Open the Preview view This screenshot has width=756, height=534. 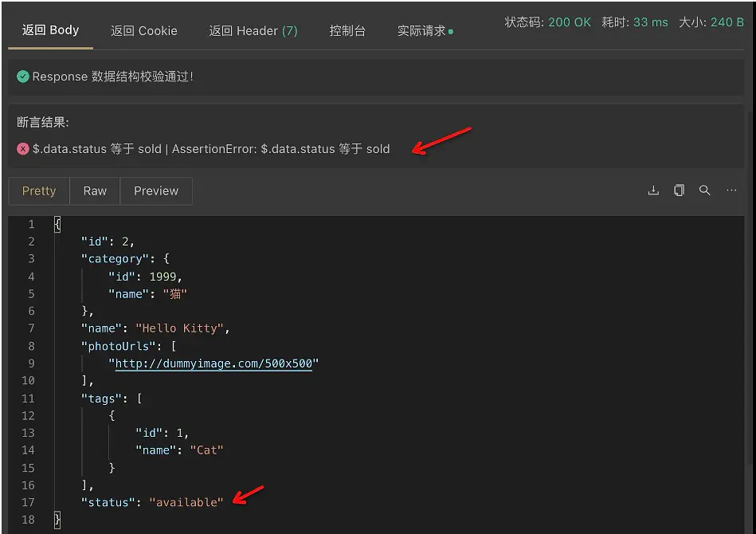(x=155, y=190)
